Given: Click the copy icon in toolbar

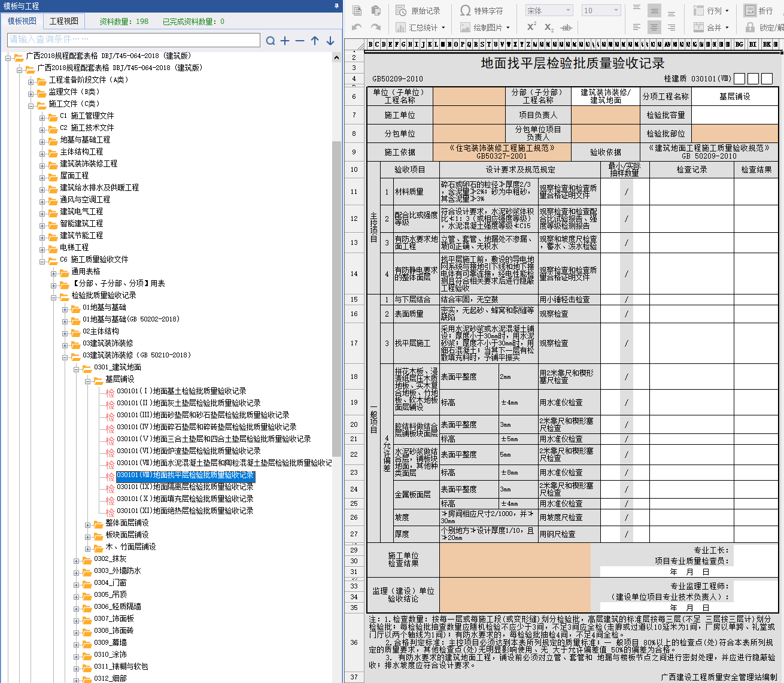Looking at the screenshot, I should click(357, 10).
